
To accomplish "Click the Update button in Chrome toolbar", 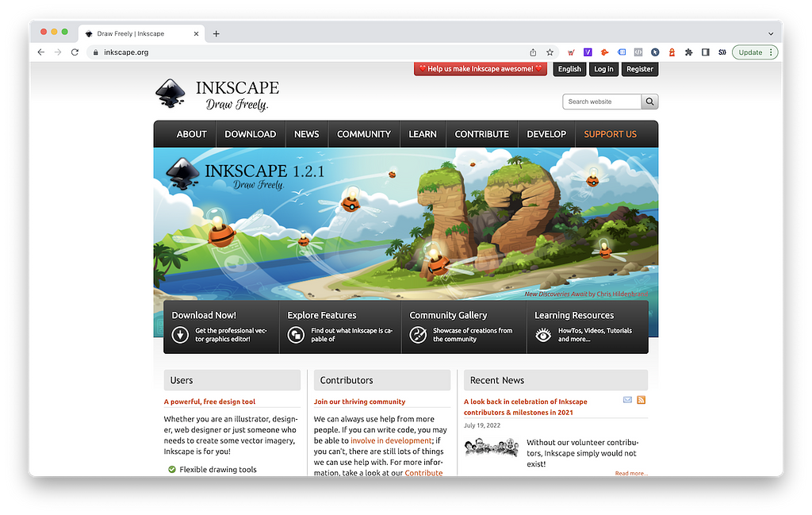I will coord(750,52).
